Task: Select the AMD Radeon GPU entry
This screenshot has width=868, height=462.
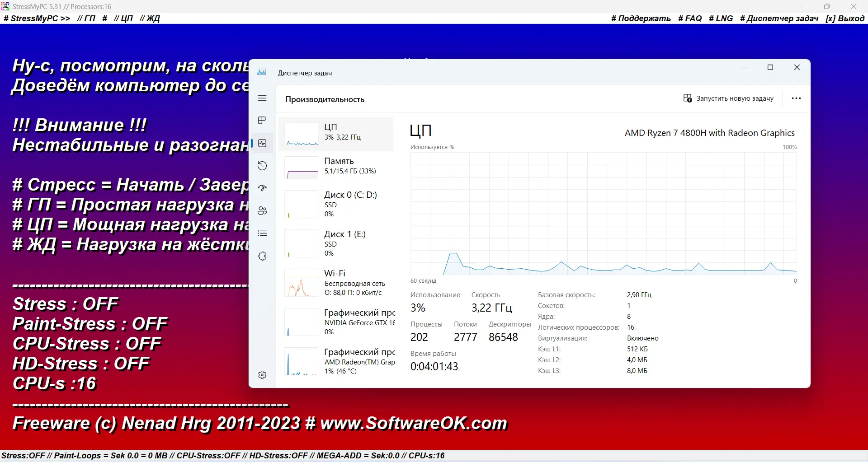Action: point(336,361)
